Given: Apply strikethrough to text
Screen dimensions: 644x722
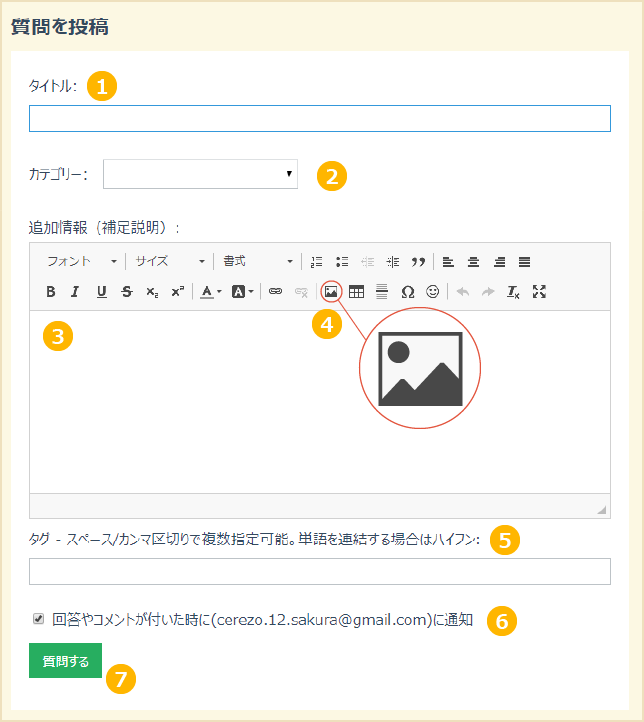Looking at the screenshot, I should coord(126,292).
